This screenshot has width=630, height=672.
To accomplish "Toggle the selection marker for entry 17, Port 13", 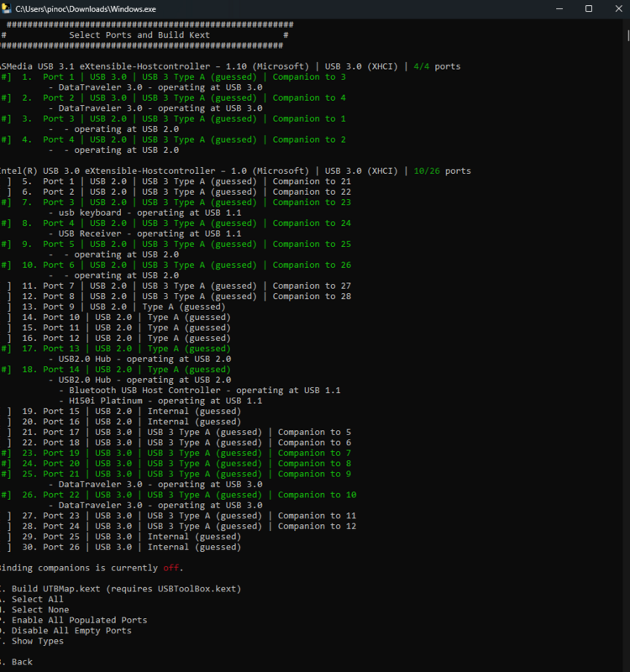I will pyautogui.click(x=7, y=349).
